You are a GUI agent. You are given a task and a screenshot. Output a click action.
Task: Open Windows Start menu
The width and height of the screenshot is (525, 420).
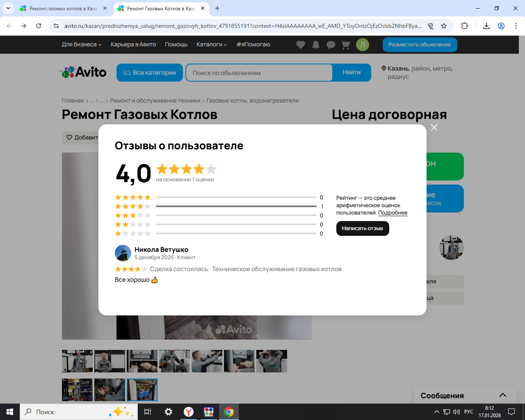(x=10, y=412)
